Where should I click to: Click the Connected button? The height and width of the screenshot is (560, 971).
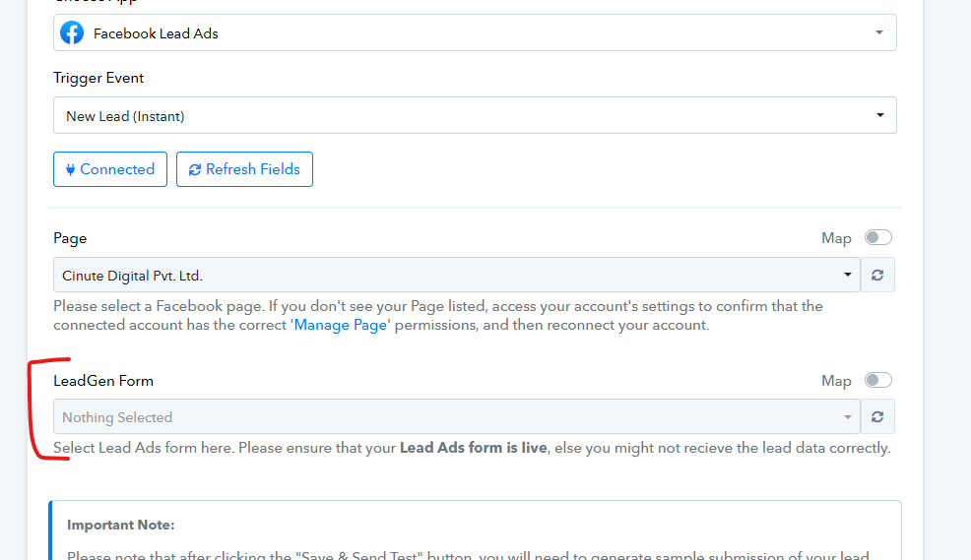pos(110,169)
